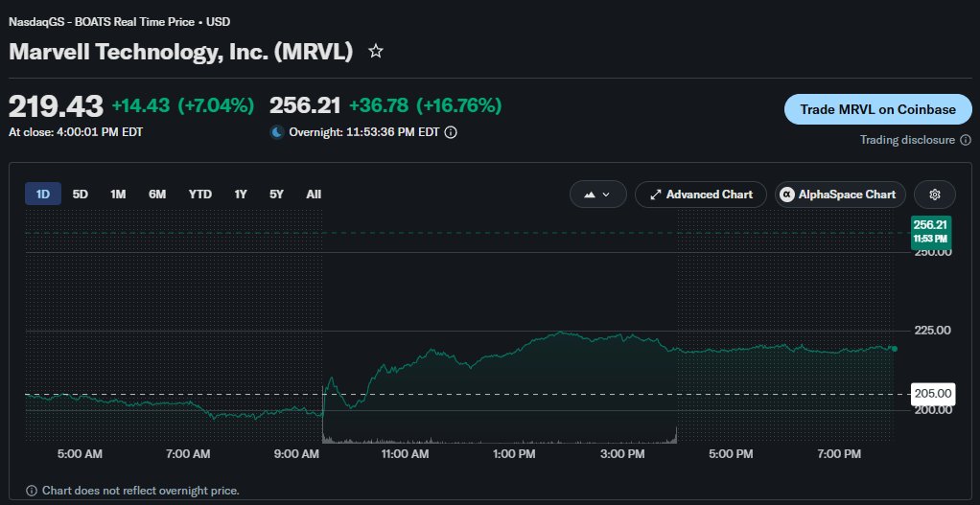Click the +14.43 (+7.04%) change value

[x=183, y=106]
